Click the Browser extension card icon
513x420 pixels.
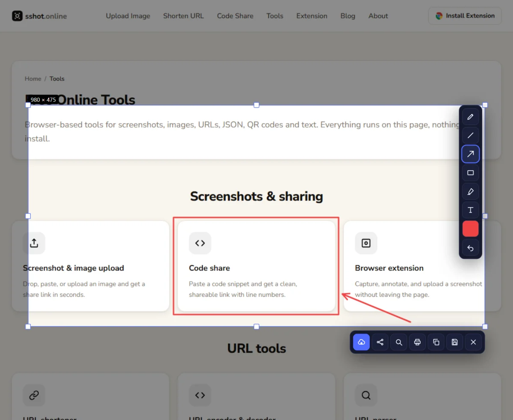[x=366, y=243]
